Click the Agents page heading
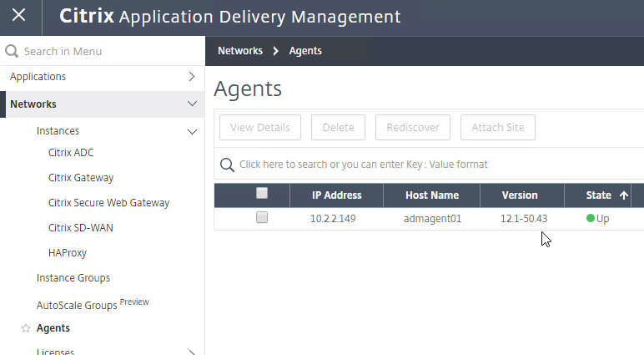Image resolution: width=644 pixels, height=355 pixels. 248,89
